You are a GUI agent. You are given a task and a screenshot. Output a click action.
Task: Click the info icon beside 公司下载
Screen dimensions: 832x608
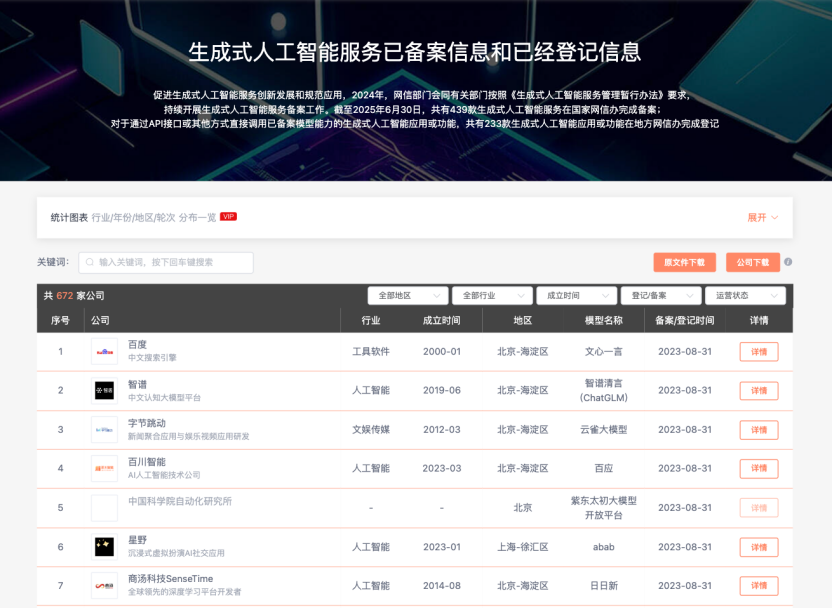pyautogui.click(x=788, y=262)
